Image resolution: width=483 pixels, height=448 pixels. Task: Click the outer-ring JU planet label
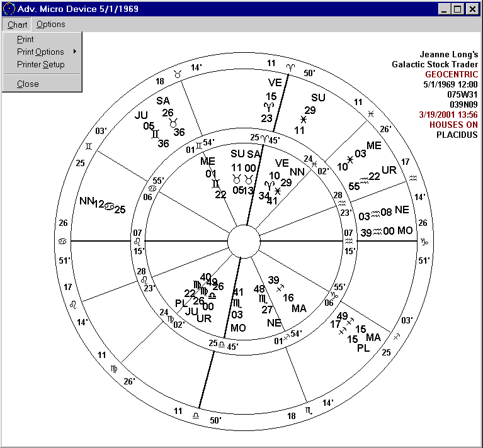click(x=141, y=115)
